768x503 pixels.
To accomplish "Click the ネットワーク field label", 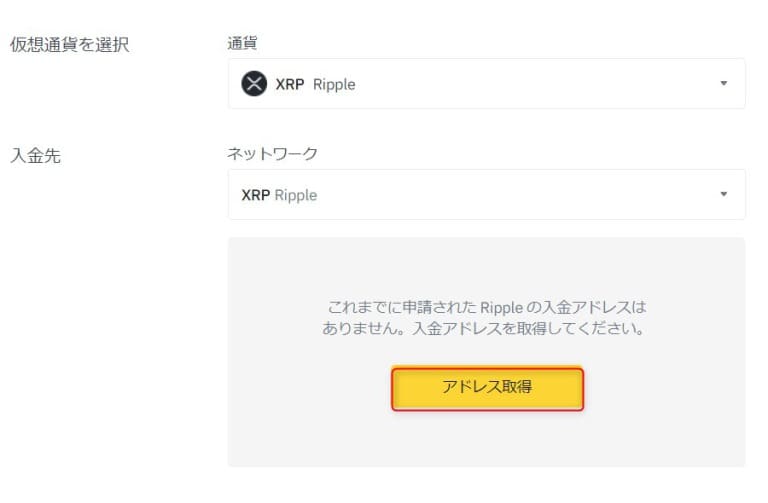I will coord(272,154).
